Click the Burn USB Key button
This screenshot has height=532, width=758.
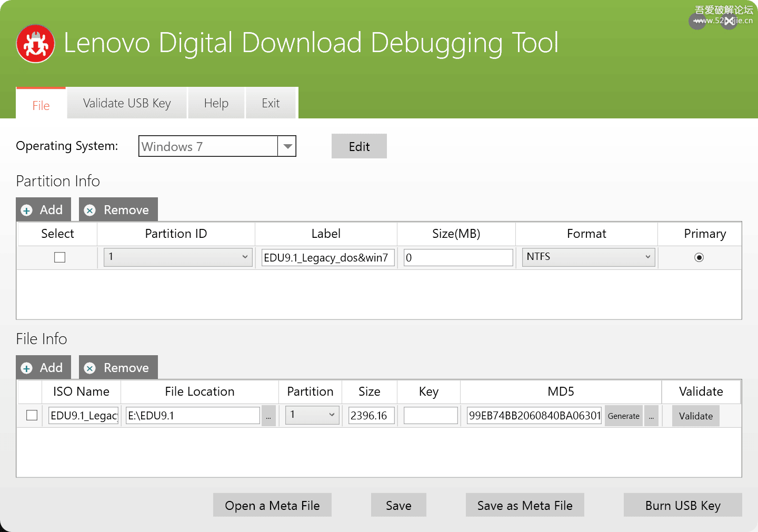click(683, 505)
